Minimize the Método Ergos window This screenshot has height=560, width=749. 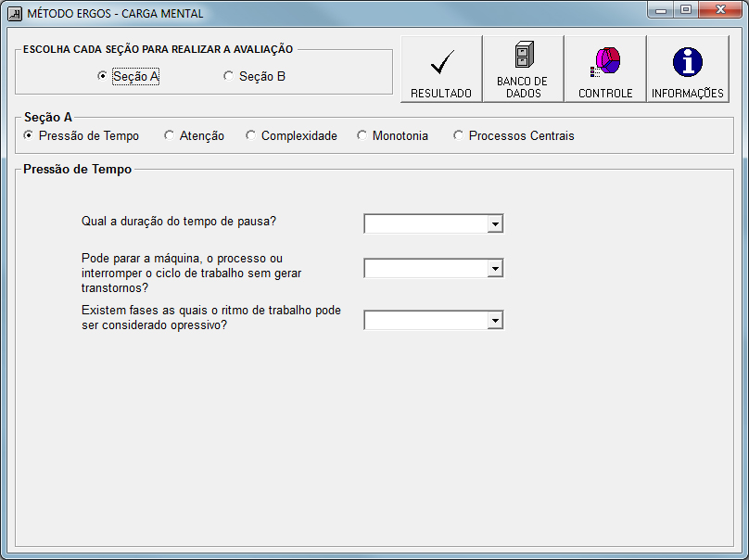click(x=661, y=9)
